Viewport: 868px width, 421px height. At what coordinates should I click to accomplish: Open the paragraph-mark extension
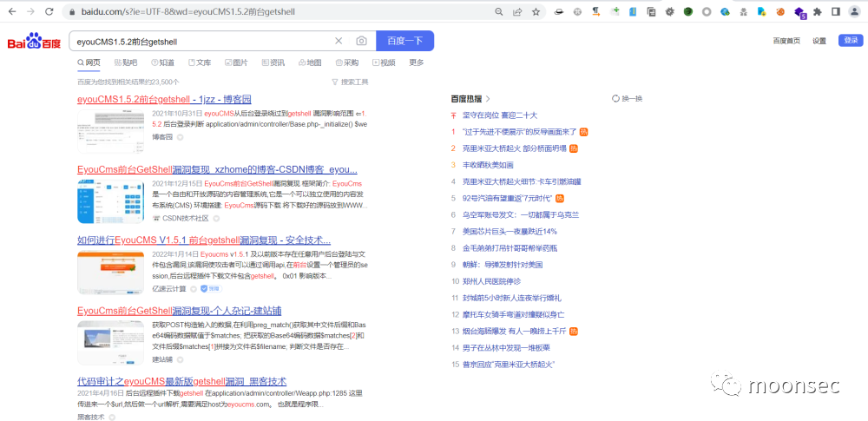click(x=596, y=11)
